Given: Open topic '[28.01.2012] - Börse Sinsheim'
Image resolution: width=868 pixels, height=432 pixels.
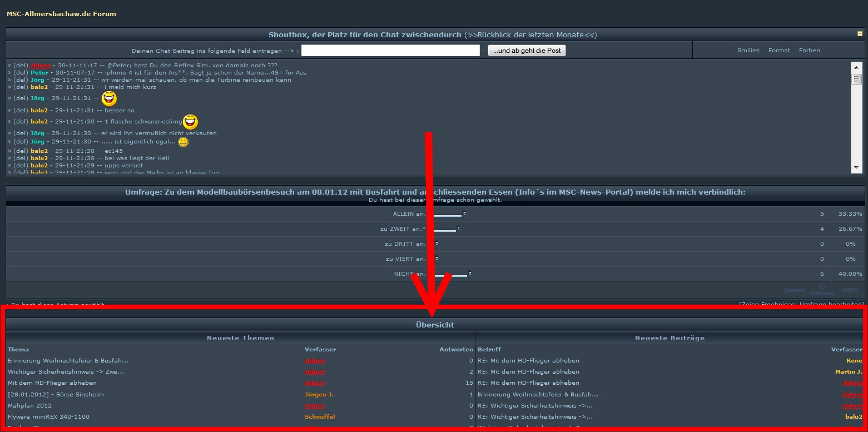Looking at the screenshot, I should coord(56,394).
